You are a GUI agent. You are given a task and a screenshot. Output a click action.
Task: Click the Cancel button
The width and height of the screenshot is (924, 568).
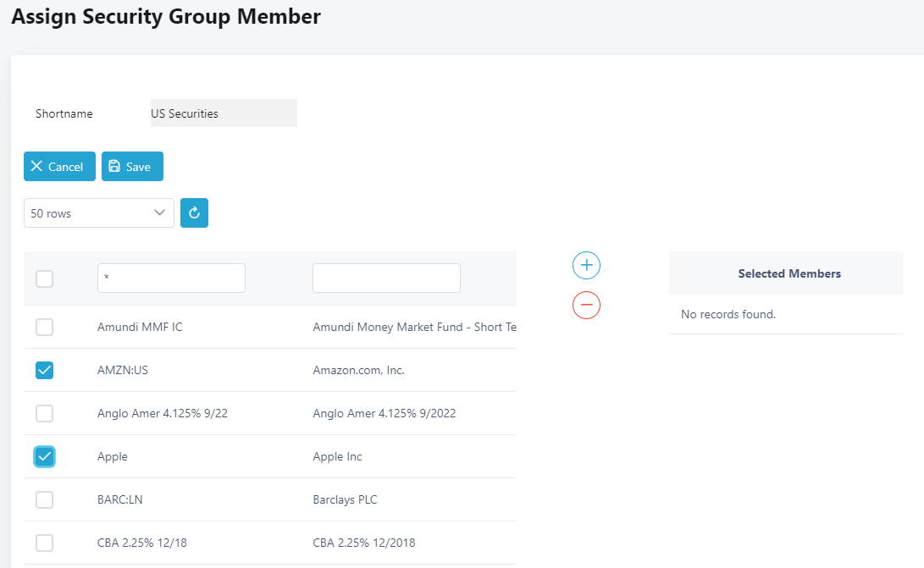(59, 167)
